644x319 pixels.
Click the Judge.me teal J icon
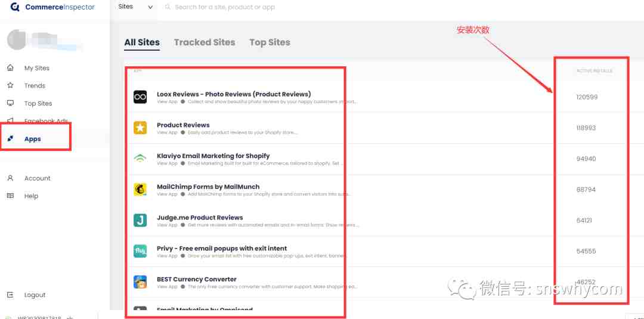point(140,220)
